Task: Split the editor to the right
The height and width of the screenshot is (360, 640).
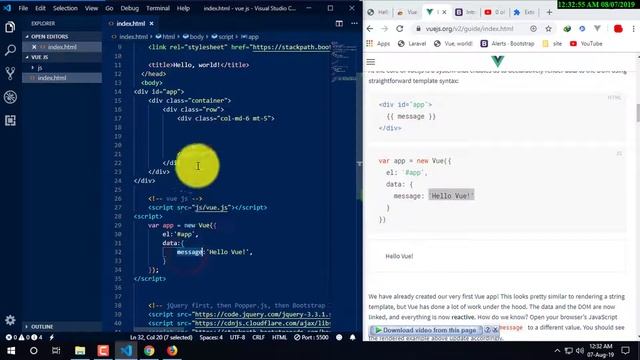Action: (339, 24)
